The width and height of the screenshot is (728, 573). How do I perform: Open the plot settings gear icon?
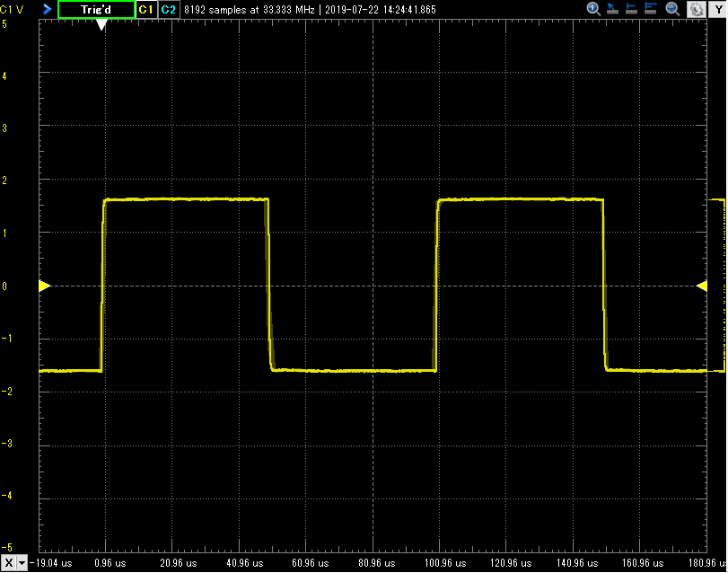[x=696, y=9]
